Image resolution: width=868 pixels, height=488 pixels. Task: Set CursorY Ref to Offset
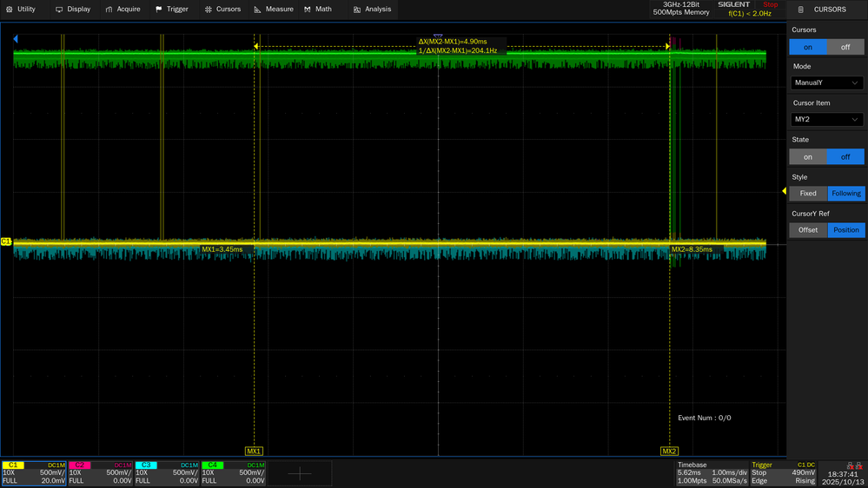[x=808, y=229]
